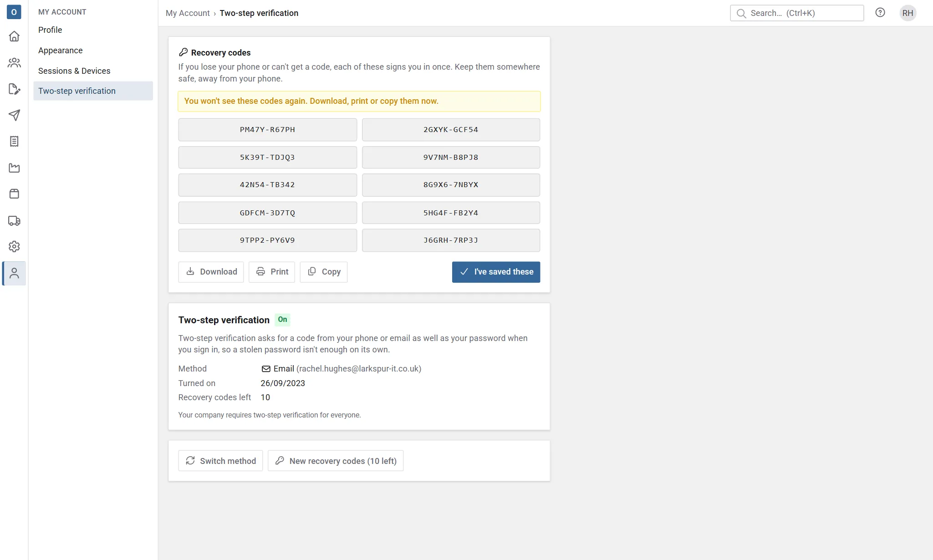The image size is (933, 560).
Task: Focus the Search input field
Action: [797, 13]
